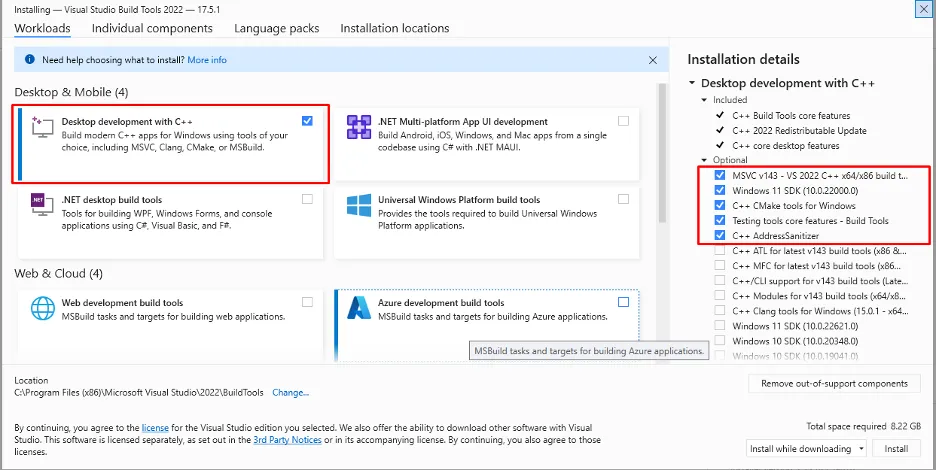
Task: Dismiss the help banner with its X
Action: coord(652,60)
